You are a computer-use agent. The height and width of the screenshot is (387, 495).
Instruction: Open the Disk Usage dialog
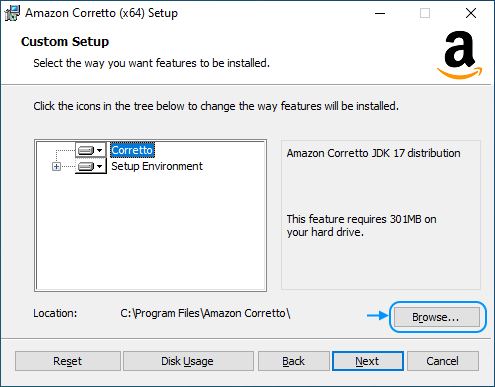pyautogui.click(x=188, y=361)
